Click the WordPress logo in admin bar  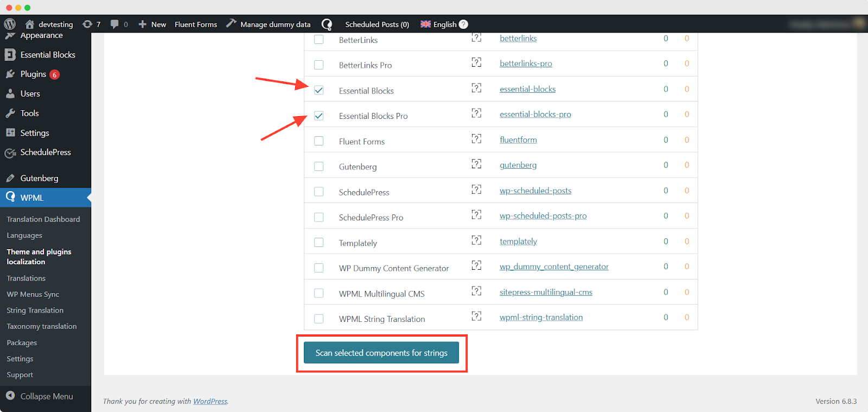[10, 24]
